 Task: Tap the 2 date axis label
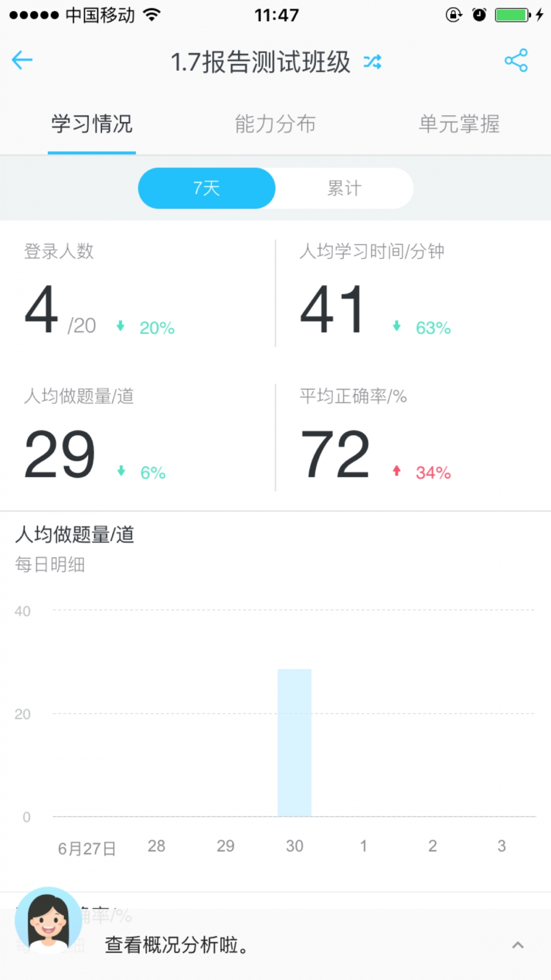(433, 846)
